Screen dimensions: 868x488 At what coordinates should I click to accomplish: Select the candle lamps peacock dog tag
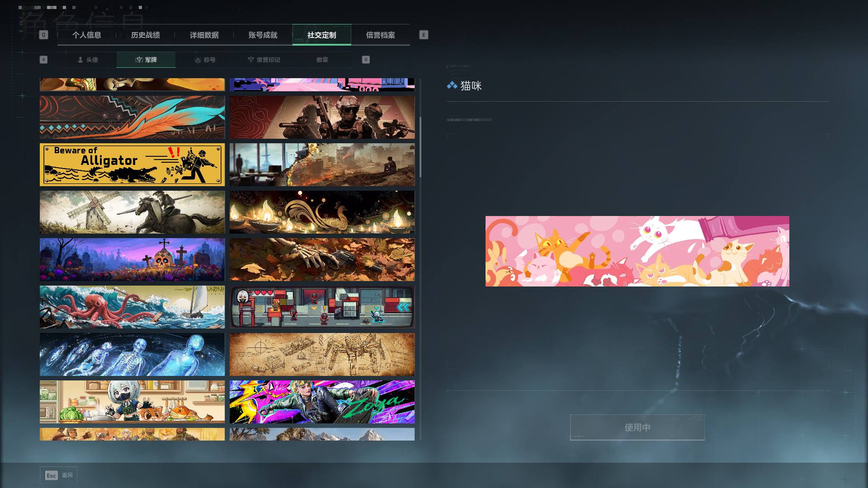coord(322,212)
